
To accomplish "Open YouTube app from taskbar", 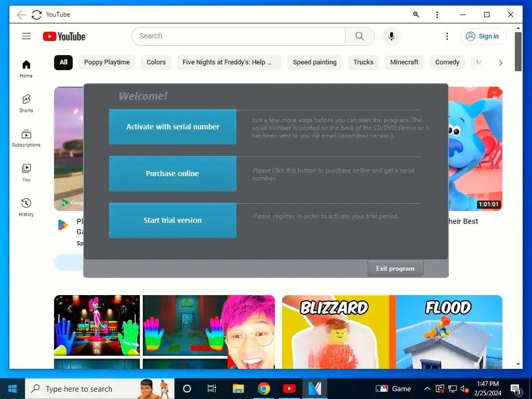I will pyautogui.click(x=289, y=389).
